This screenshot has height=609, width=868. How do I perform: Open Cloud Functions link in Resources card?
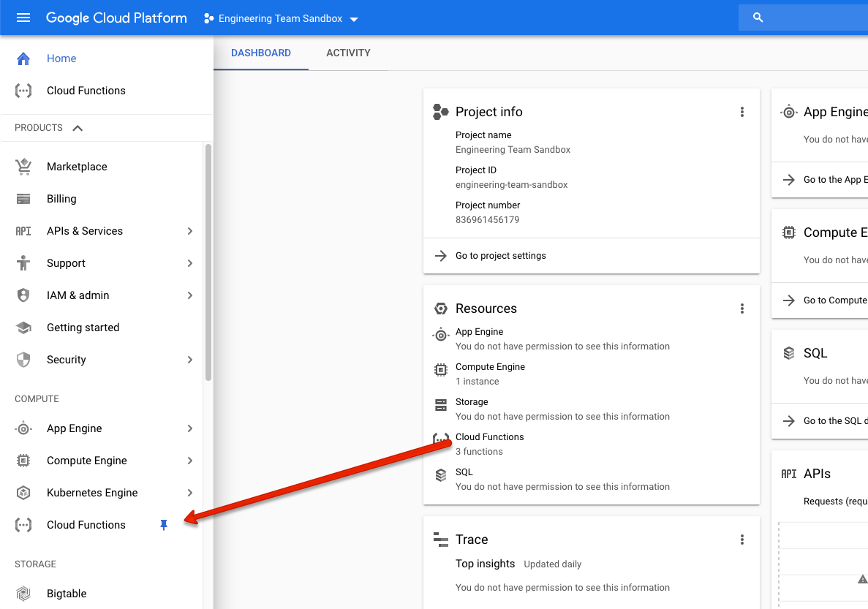pos(489,436)
